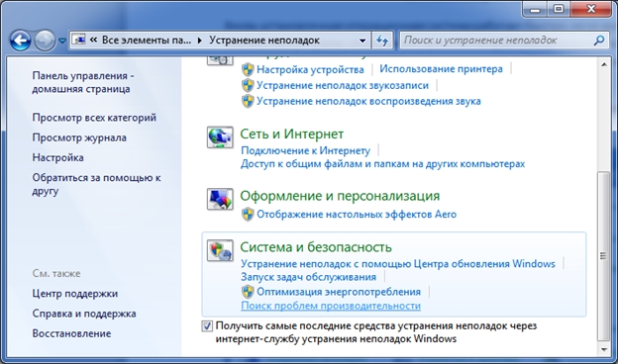
Task: Open 'Устранение неполадок воспроизведения звука'
Action: (x=368, y=101)
